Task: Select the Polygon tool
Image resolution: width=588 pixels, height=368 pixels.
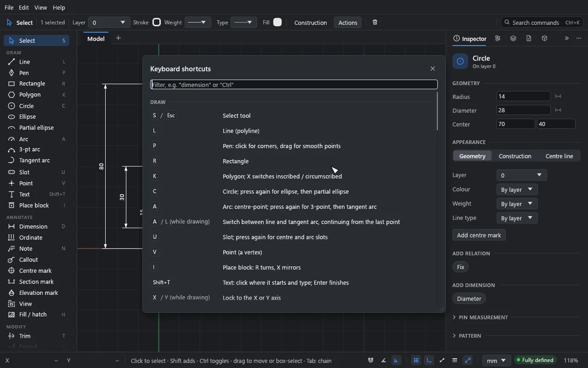Action: coord(37,95)
